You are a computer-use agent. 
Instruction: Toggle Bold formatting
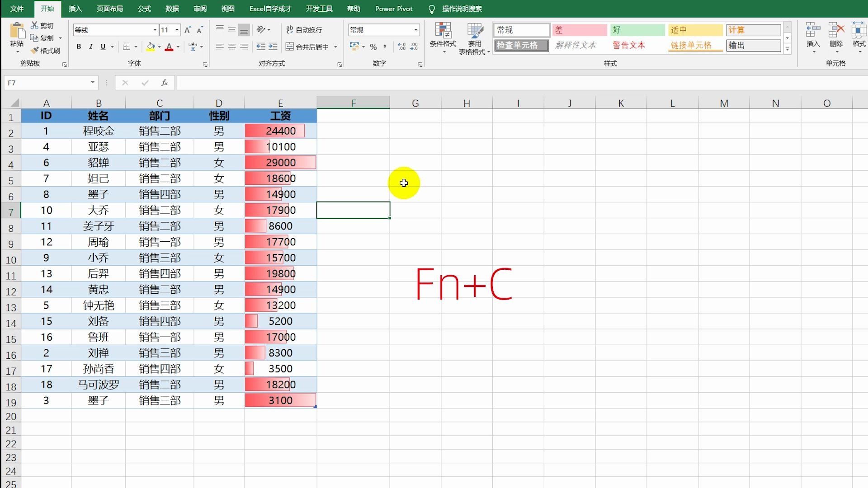coord(79,47)
